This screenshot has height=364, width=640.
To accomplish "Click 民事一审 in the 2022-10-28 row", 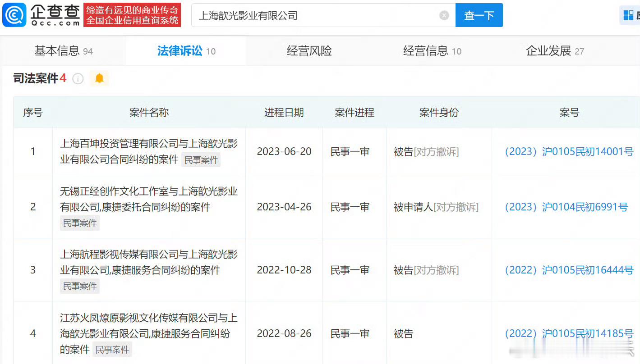I will click(350, 270).
